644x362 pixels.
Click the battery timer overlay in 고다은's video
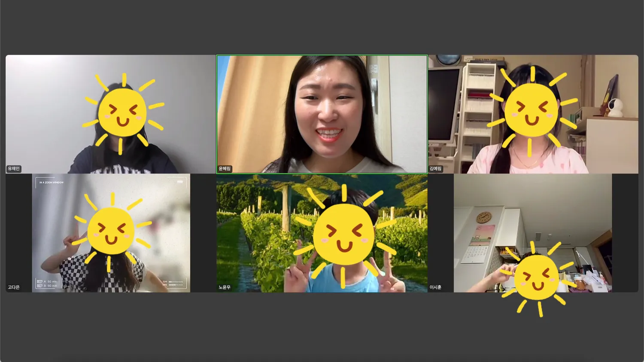click(x=47, y=283)
